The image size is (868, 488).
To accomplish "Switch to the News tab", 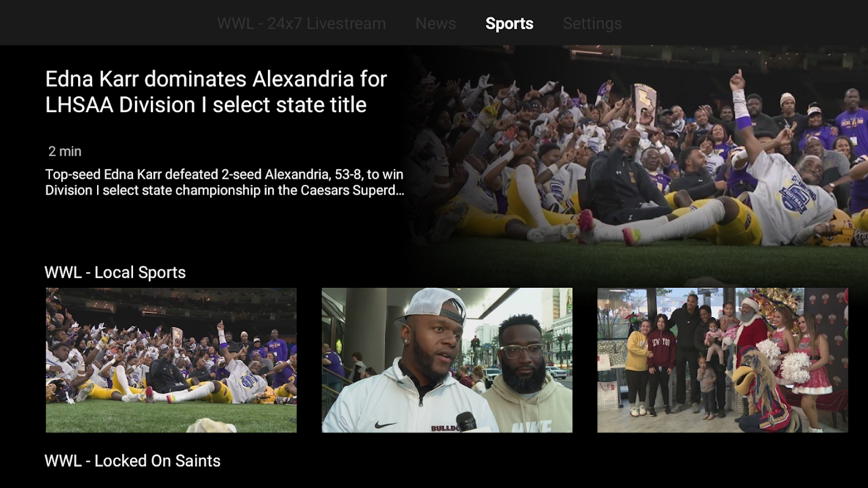I will 436,24.
